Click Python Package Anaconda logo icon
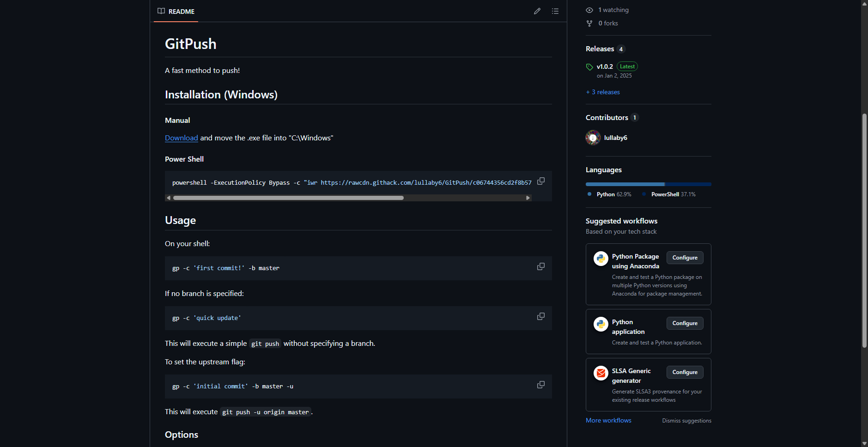The image size is (868, 447). pos(601,259)
